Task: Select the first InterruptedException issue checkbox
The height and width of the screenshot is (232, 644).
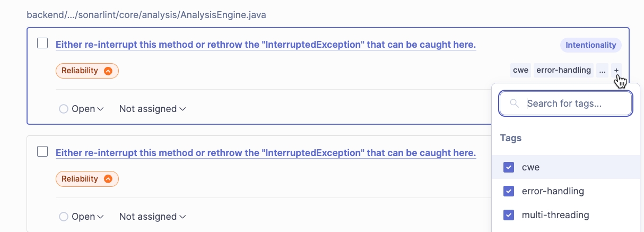Action: pyautogui.click(x=42, y=44)
